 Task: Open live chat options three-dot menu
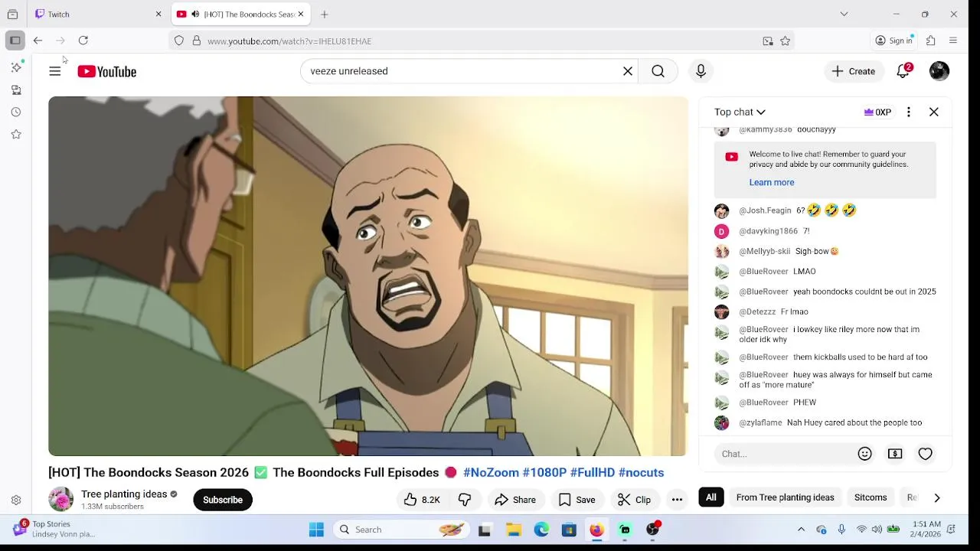click(x=909, y=112)
